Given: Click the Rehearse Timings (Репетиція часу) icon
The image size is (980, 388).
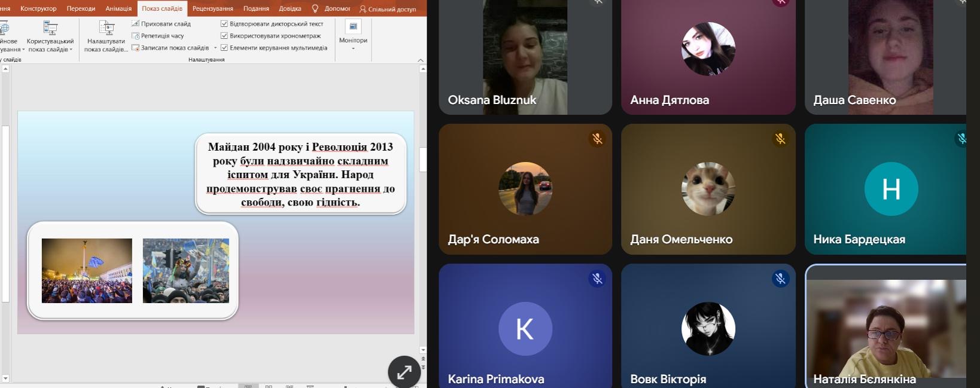Looking at the screenshot, I should pyautogui.click(x=135, y=36).
